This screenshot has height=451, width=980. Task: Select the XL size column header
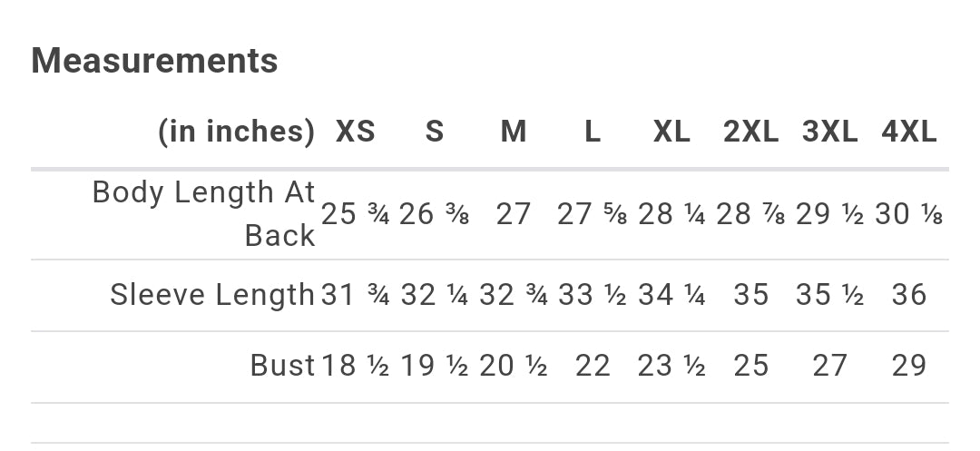(x=671, y=132)
